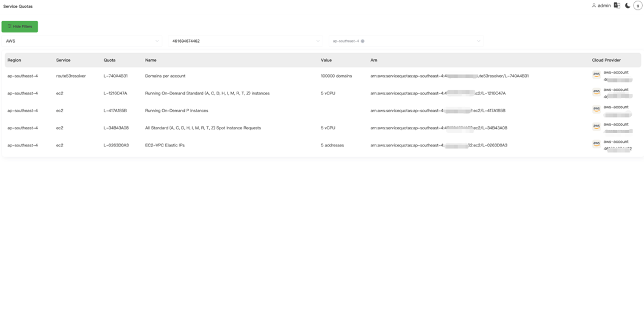Click Arn ending in ec2/L-417A185B
This screenshot has width=644, height=321.
438,110
